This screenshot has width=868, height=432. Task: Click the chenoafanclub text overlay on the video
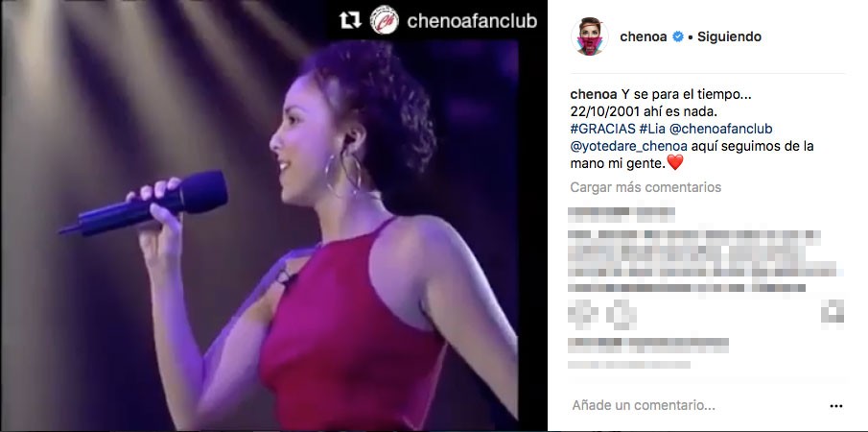(472, 21)
